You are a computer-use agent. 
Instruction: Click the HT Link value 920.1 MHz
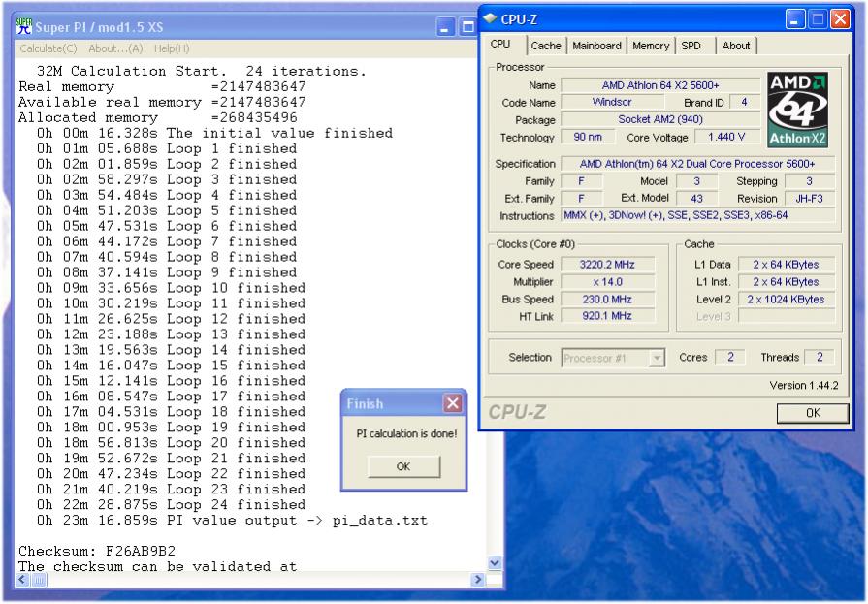click(607, 315)
